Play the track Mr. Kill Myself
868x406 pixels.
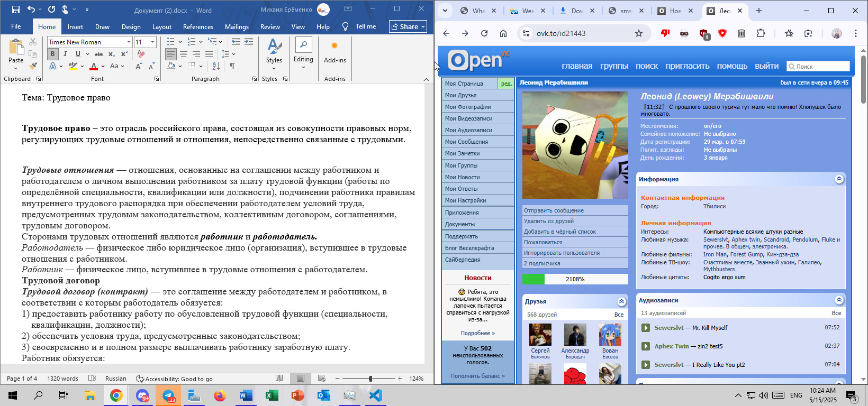point(646,328)
